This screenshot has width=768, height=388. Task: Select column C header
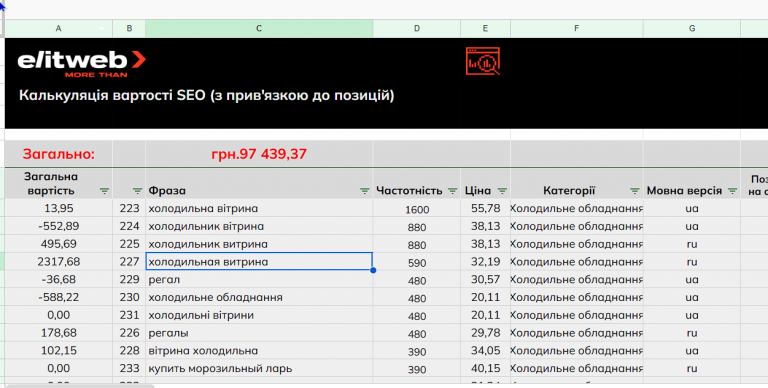click(259, 28)
